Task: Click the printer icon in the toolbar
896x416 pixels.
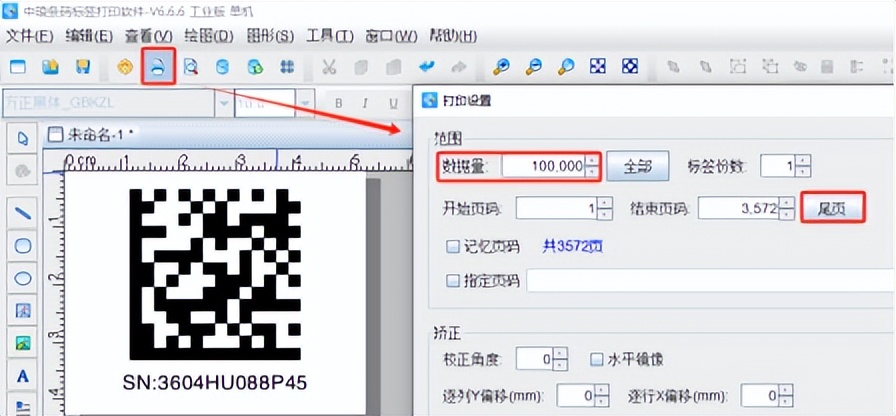Action: pos(158,67)
